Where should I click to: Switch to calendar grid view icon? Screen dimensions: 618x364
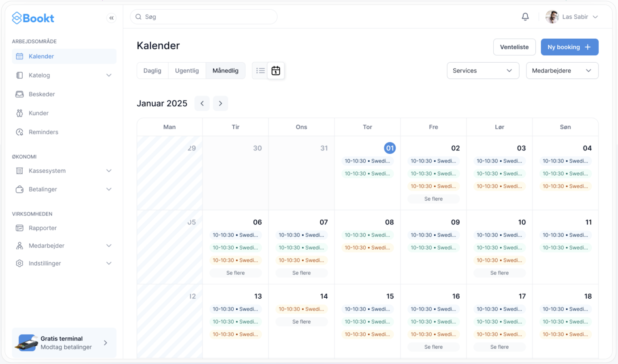[x=276, y=70]
